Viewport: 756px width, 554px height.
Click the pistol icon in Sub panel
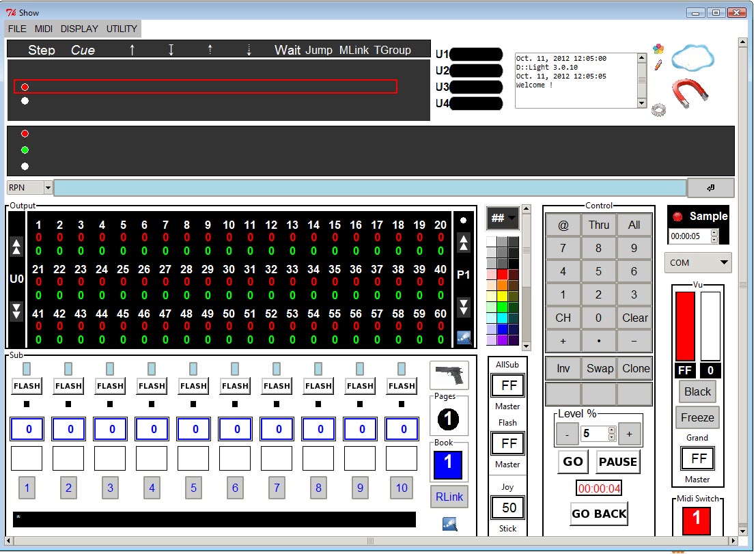449,375
